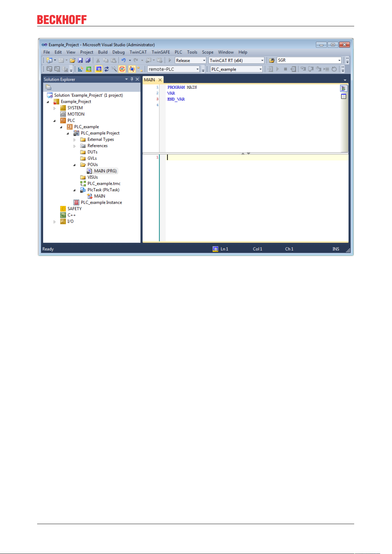This screenshot has height=554, width=392.
Task: Click the implementation editor line 1
Action: (257, 157)
